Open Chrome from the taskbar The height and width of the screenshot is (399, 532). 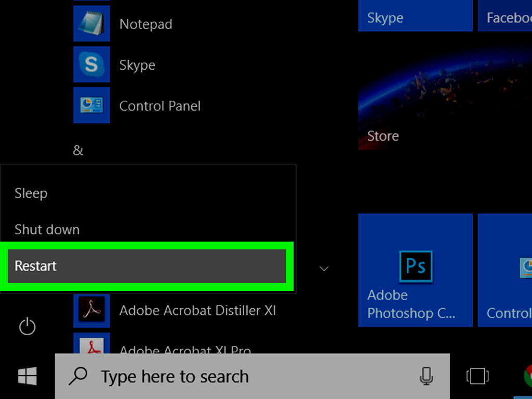[x=528, y=376]
